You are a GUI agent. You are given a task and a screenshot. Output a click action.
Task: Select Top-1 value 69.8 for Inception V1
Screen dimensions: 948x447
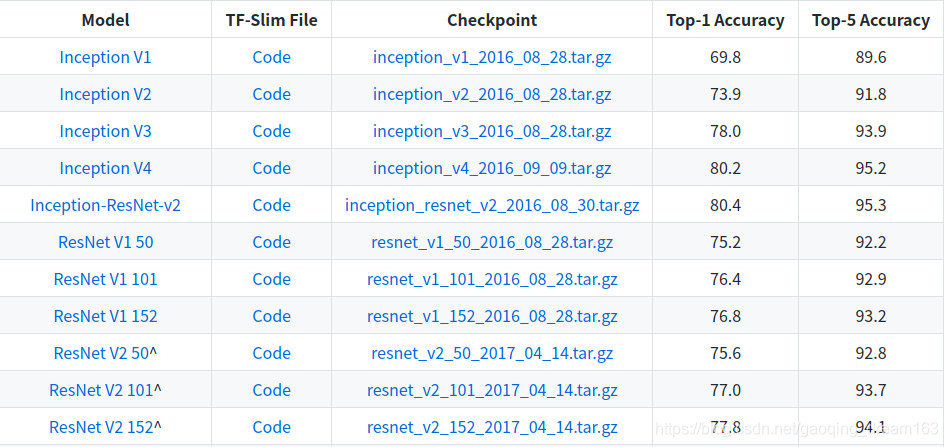tap(726, 57)
